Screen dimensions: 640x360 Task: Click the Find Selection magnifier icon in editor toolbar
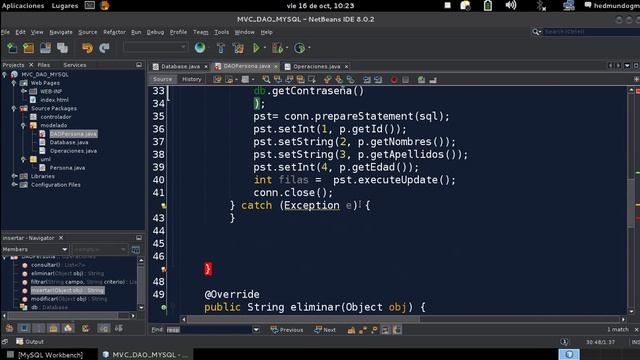266,79
